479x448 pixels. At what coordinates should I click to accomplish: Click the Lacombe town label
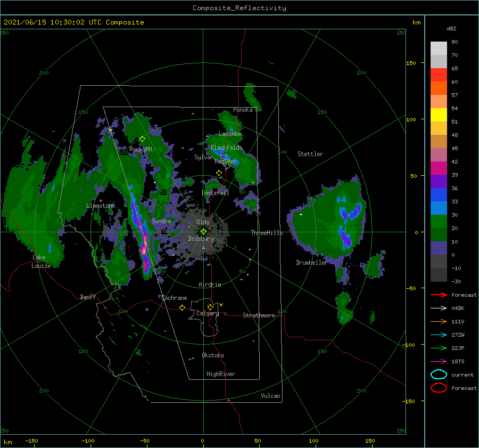[x=230, y=134]
